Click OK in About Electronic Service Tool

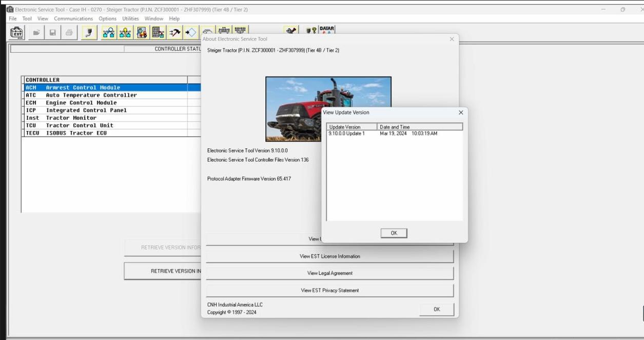[437, 309]
